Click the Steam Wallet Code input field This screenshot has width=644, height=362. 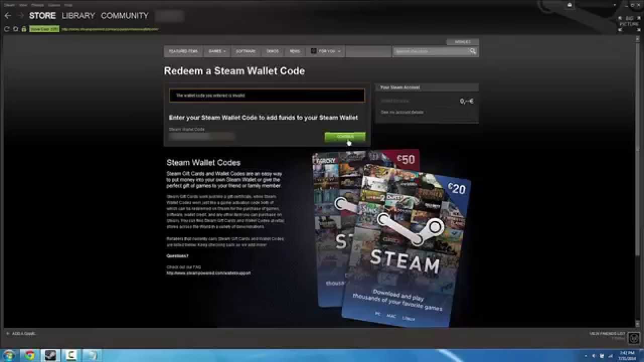click(202, 136)
